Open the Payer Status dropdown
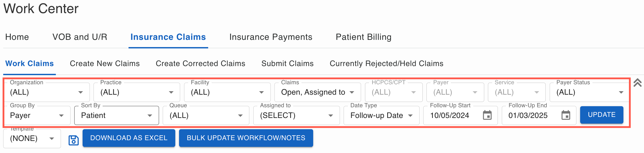 (x=589, y=92)
